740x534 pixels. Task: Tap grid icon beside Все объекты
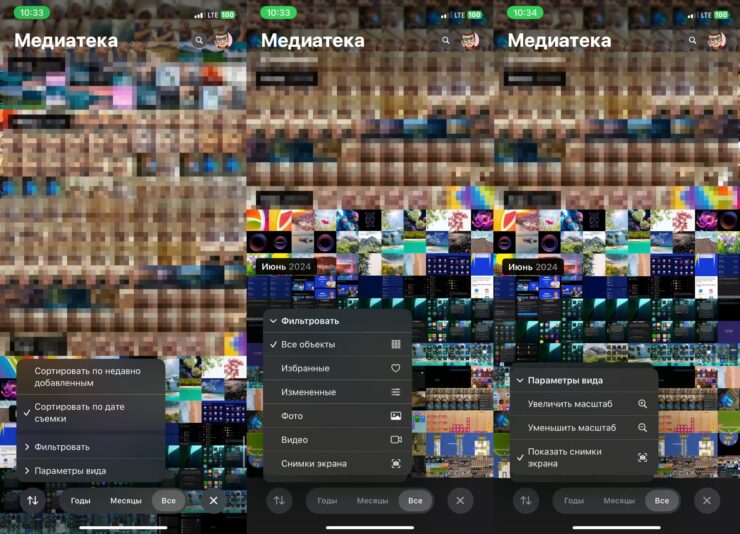396,344
